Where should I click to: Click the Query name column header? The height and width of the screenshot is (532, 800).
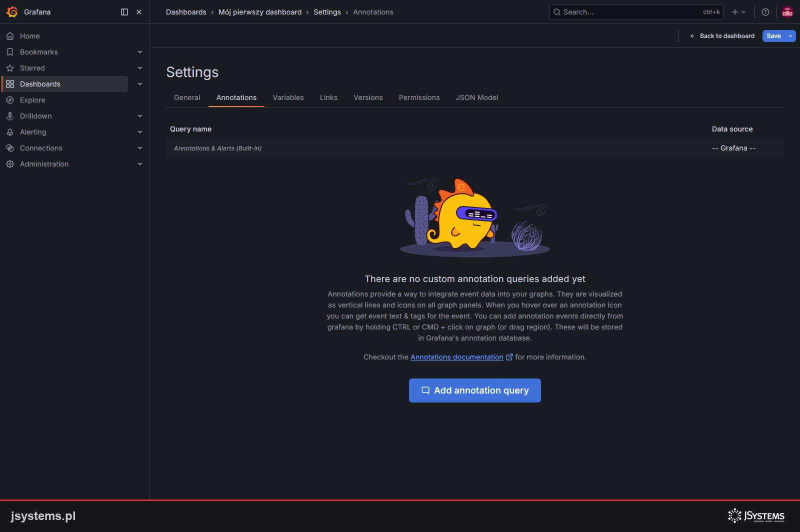click(x=190, y=129)
